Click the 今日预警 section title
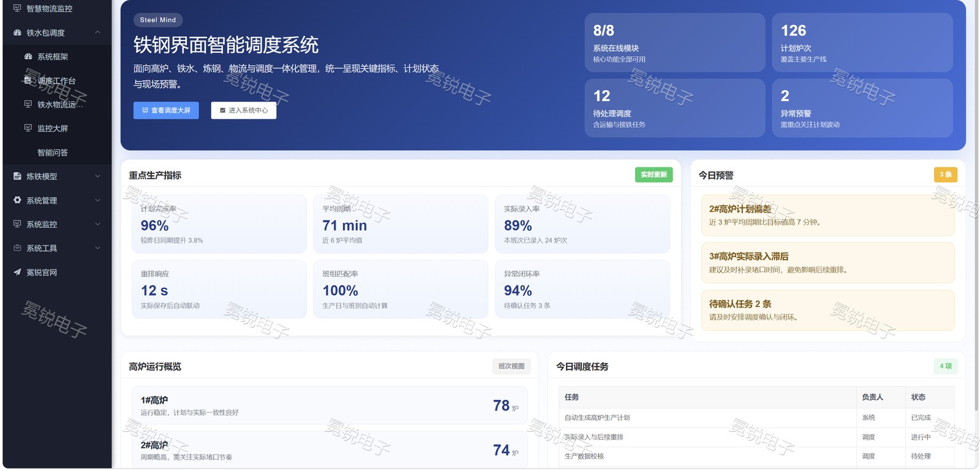 716,175
